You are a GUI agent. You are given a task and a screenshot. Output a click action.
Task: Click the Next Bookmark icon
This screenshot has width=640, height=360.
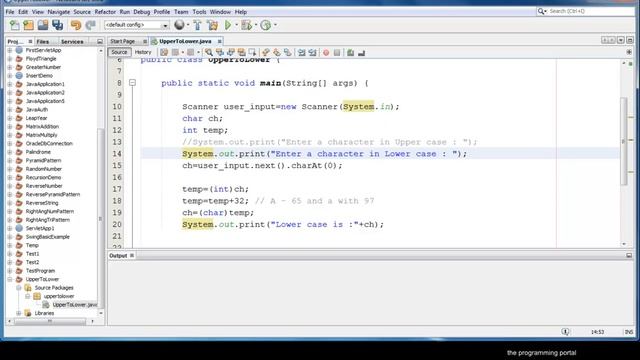(x=277, y=52)
